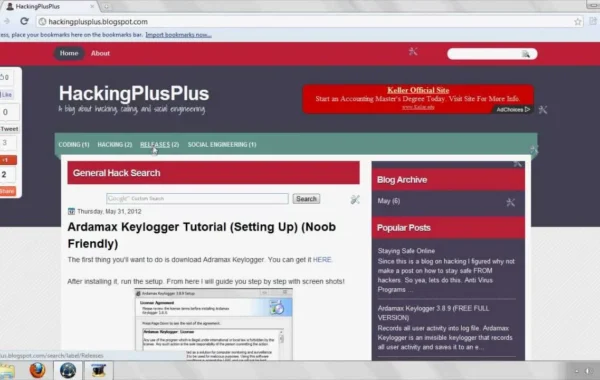Click Import bookmarks now link
The image size is (600, 380).
(x=178, y=35)
